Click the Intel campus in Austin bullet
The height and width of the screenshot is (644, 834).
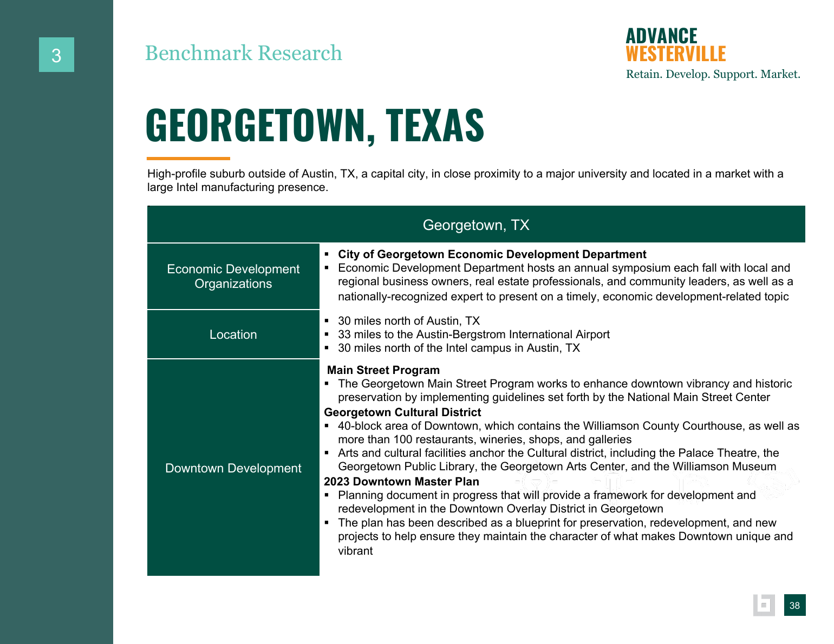[x=459, y=348]
